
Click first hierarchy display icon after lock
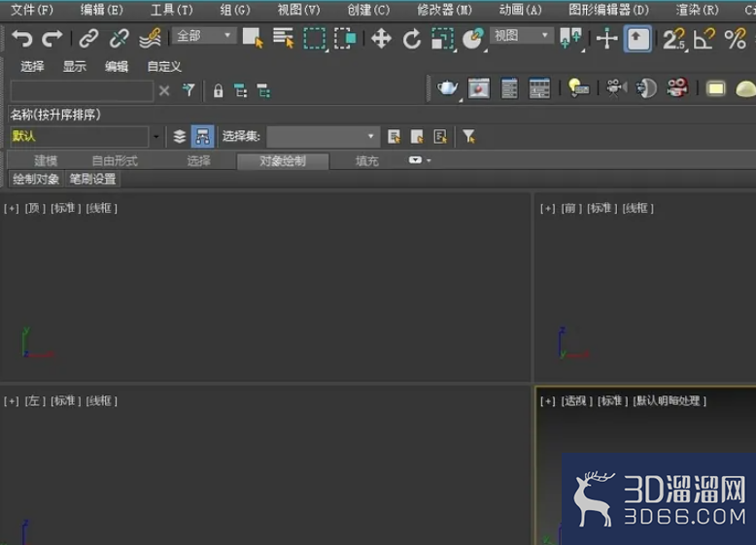click(241, 90)
